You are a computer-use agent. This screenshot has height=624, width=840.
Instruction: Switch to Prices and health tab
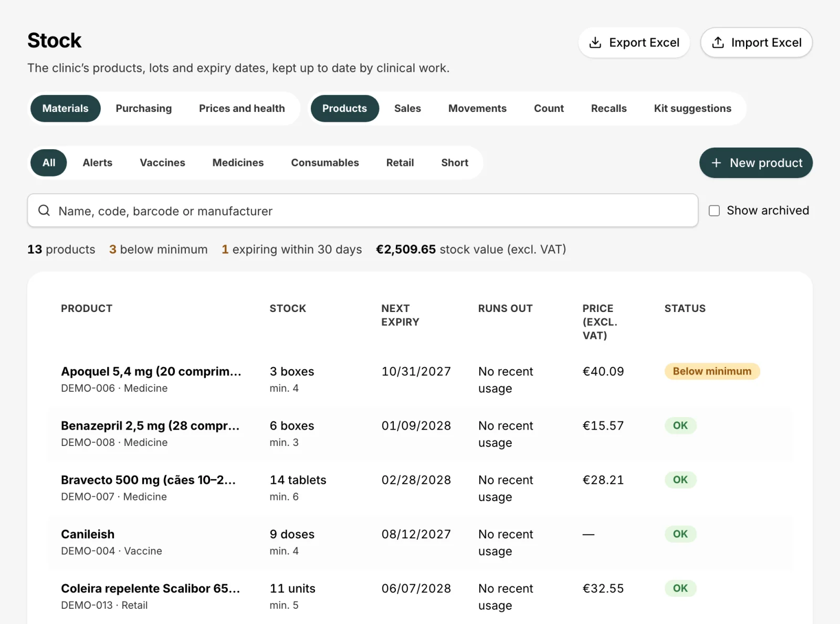[x=242, y=108]
